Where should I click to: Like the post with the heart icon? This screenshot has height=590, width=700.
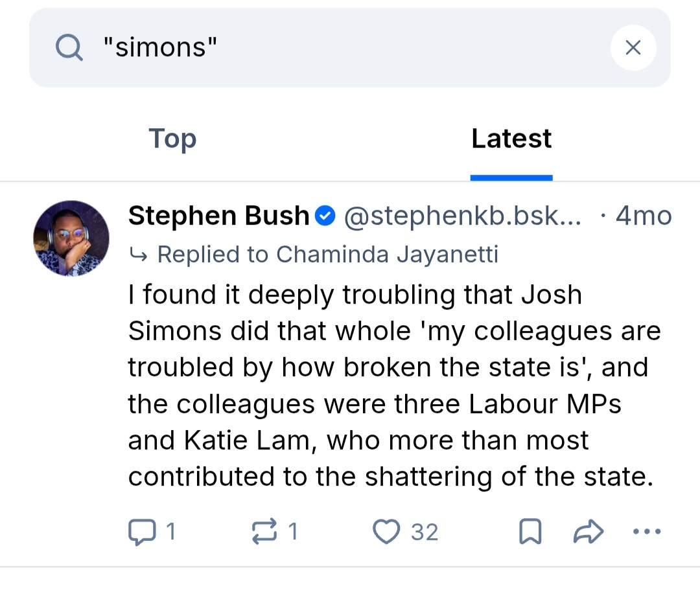point(387,532)
